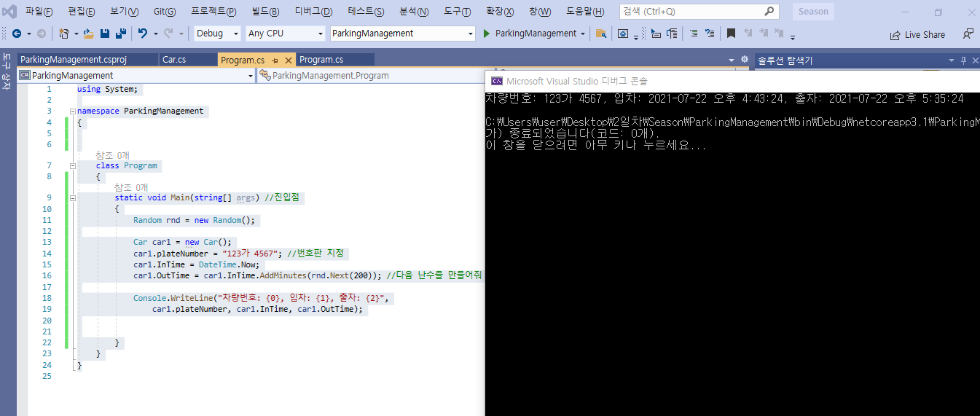Click the redo arrow icon
Image resolution: width=980 pixels, height=416 pixels.
pyautogui.click(x=168, y=34)
